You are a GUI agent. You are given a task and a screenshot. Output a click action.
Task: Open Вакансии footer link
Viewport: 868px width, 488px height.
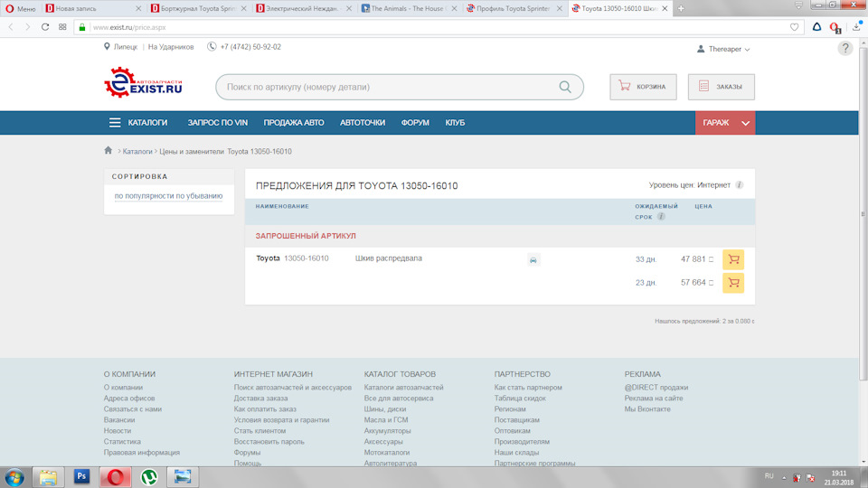click(x=119, y=420)
